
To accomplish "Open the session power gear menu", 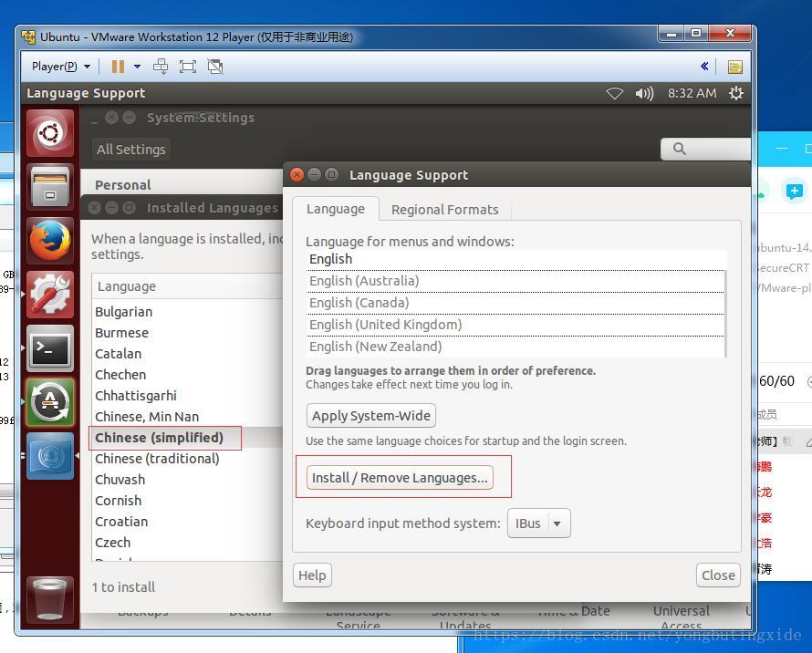I will [x=736, y=93].
